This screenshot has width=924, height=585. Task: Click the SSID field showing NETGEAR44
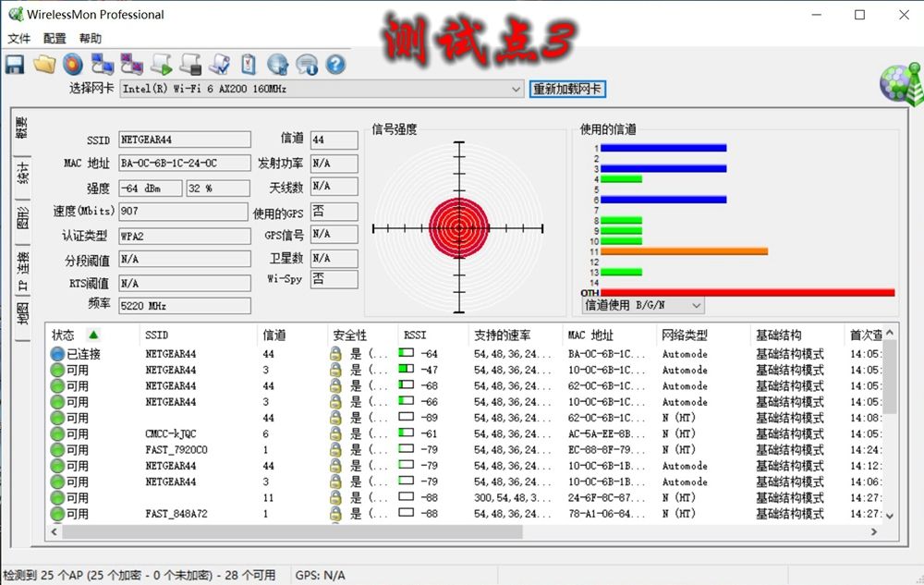(x=185, y=140)
